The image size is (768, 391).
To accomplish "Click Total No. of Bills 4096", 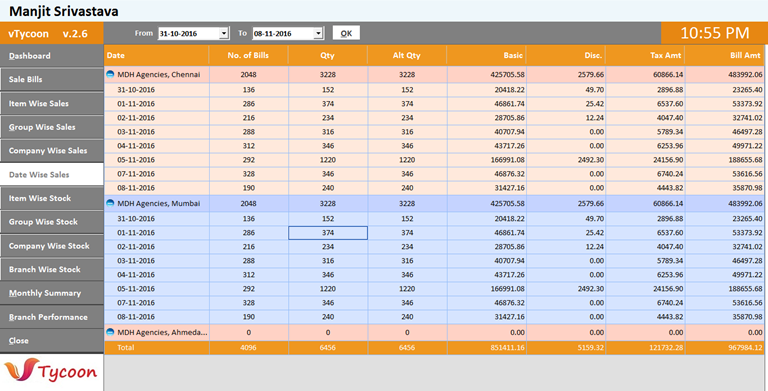I will pyautogui.click(x=248, y=347).
